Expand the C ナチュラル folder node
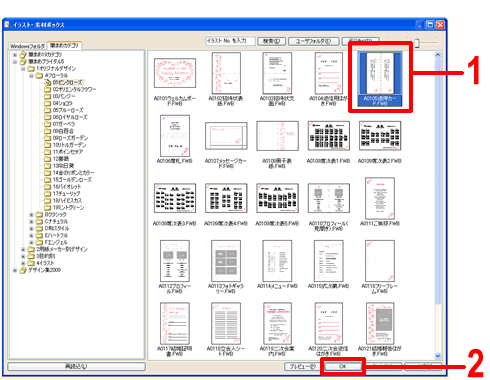The width and height of the screenshot is (490, 380). (31, 222)
